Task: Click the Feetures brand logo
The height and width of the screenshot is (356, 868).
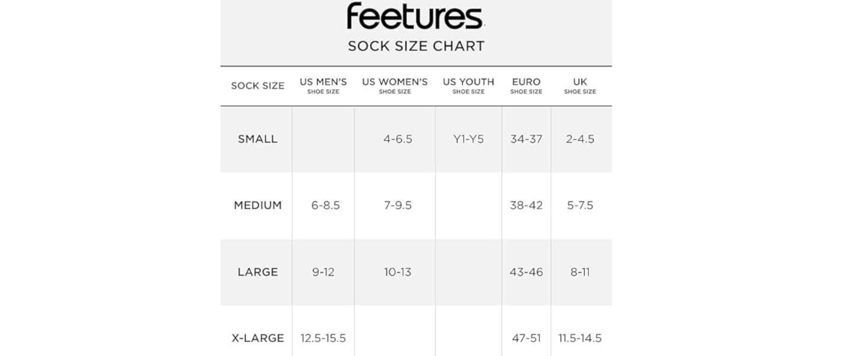Action: click(416, 16)
